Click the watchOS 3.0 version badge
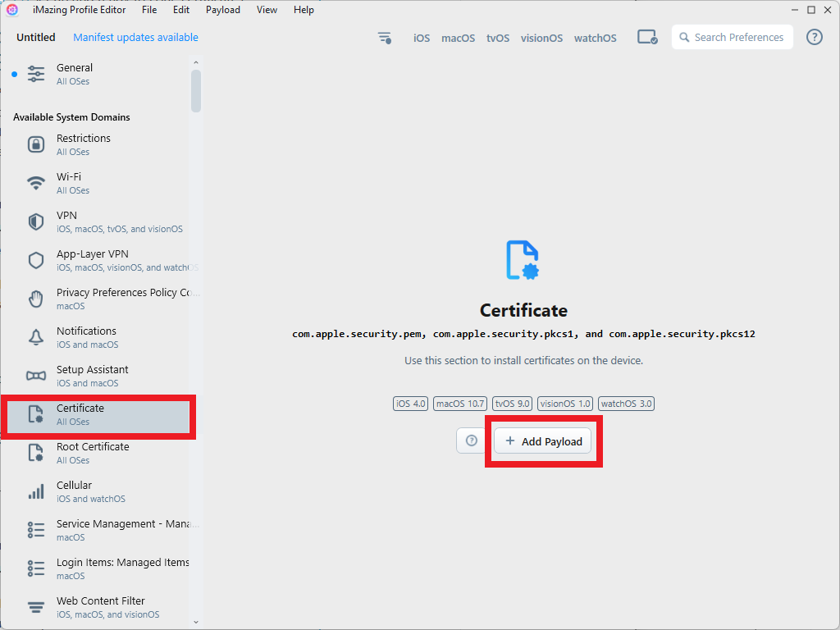The height and width of the screenshot is (630, 840). (x=626, y=404)
